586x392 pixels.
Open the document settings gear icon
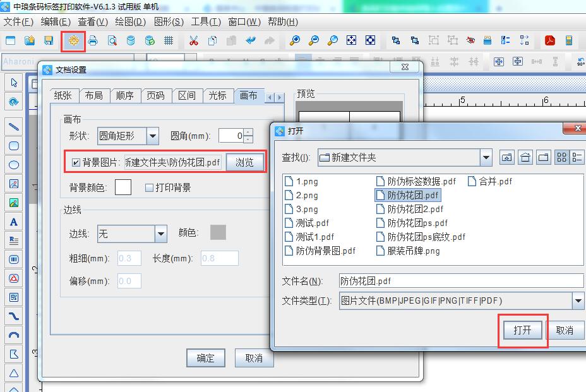pyautogui.click(x=74, y=41)
